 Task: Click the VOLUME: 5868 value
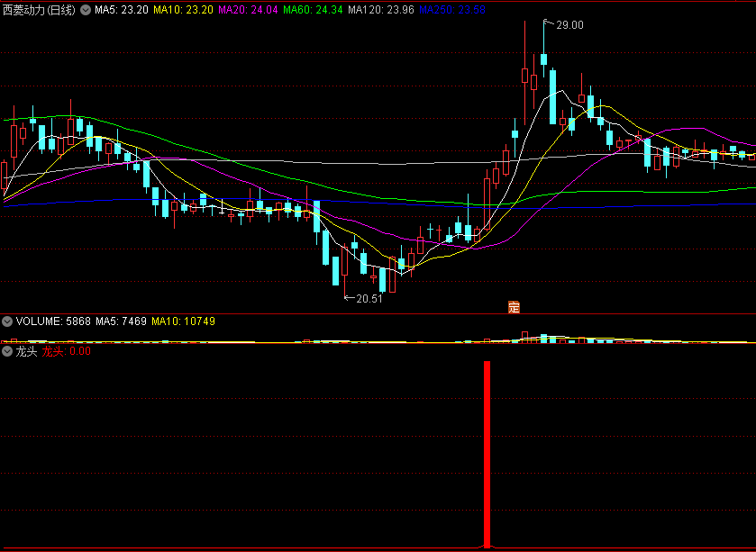(x=53, y=321)
